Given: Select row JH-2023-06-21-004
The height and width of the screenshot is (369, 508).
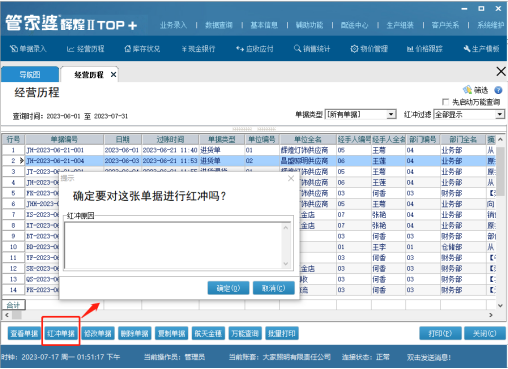Looking at the screenshot, I should [x=248, y=161].
